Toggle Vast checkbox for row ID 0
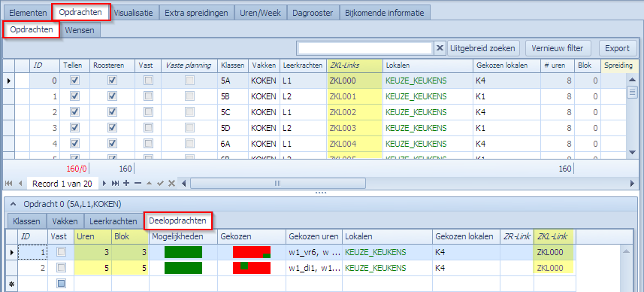The image size is (644, 292). click(148, 81)
